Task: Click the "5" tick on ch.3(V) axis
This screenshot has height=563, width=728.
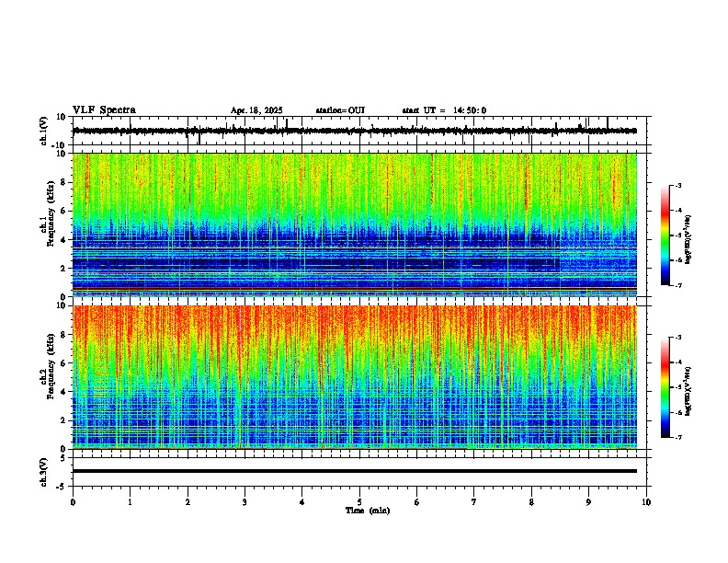Action: coord(64,457)
